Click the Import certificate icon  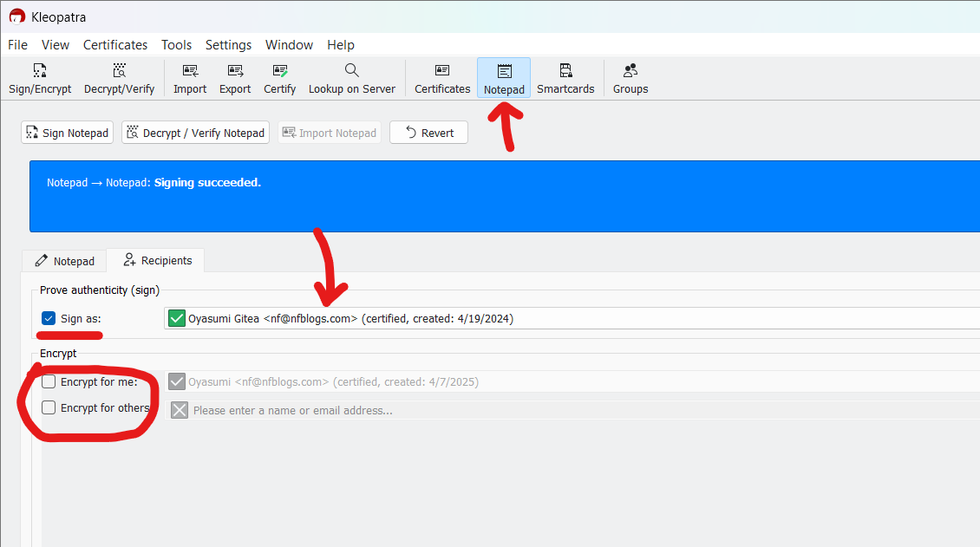point(190,78)
